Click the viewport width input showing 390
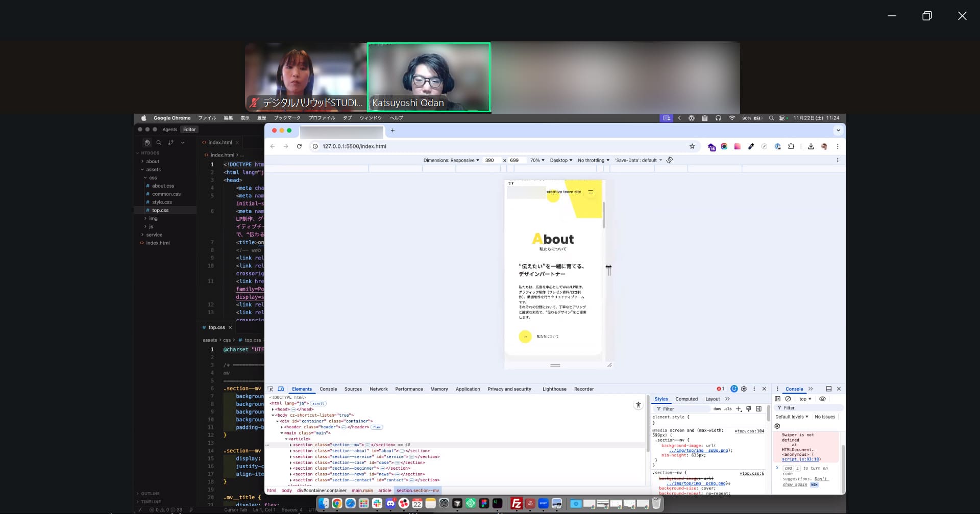The image size is (980, 514). (489, 160)
